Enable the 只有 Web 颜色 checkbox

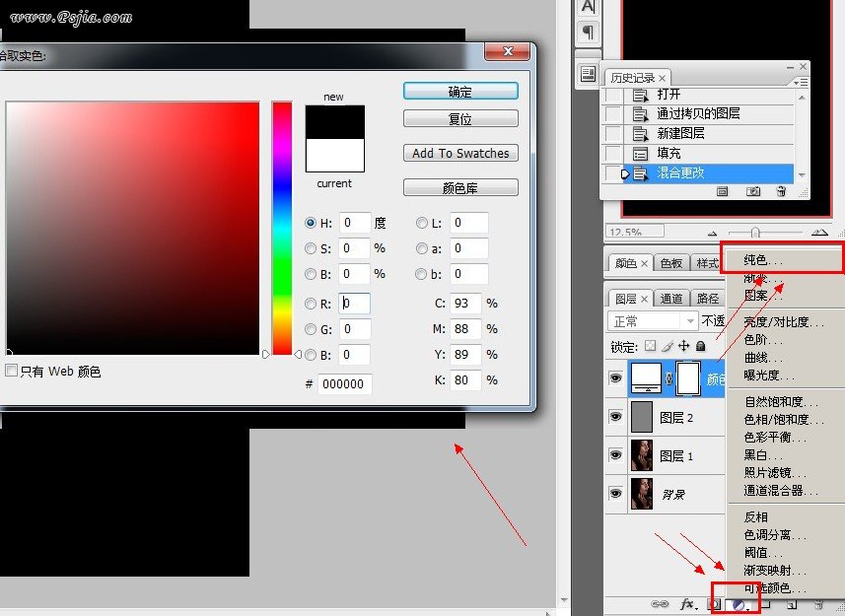point(12,372)
